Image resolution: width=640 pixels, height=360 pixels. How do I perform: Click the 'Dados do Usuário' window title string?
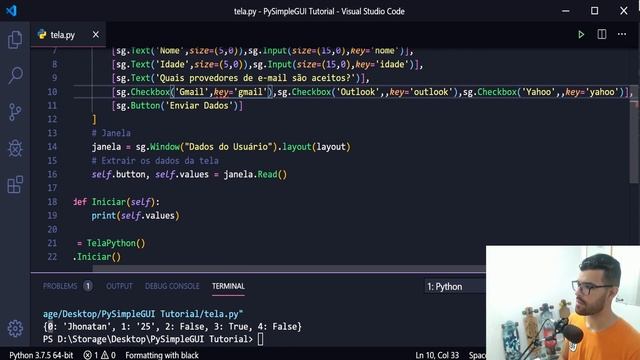[x=229, y=147]
